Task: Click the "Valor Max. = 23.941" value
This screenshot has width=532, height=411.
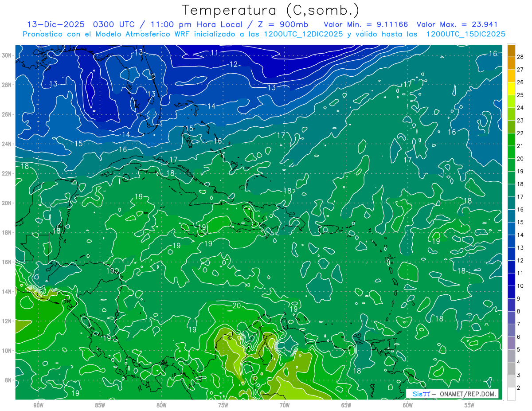Action: click(x=458, y=24)
